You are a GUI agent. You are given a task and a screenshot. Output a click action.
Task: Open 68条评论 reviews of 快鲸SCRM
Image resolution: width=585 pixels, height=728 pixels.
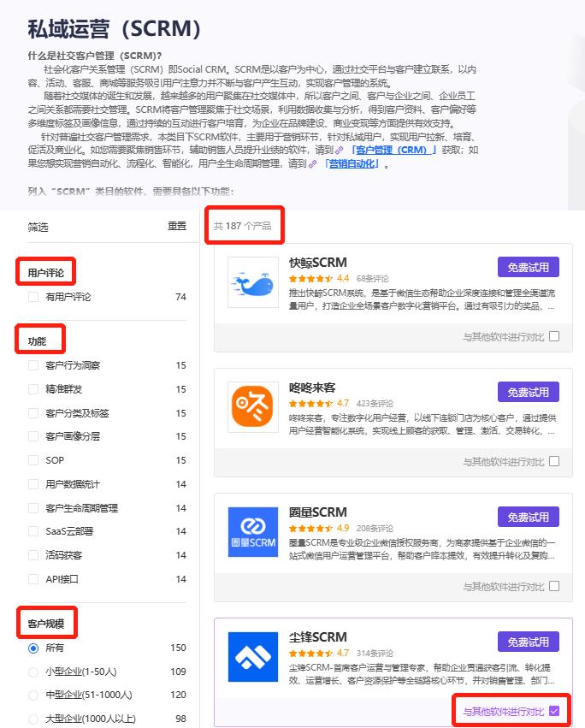372,279
